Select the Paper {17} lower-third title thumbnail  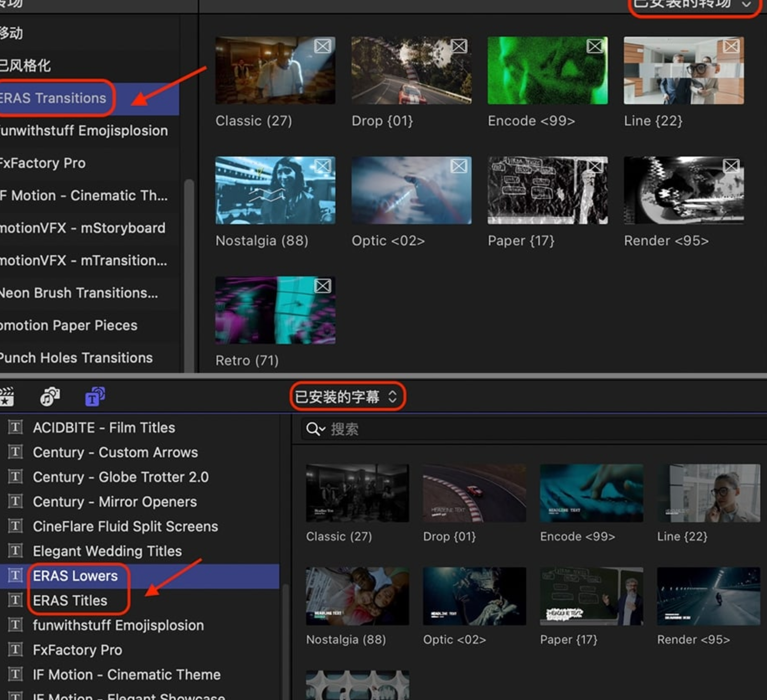[592, 596]
